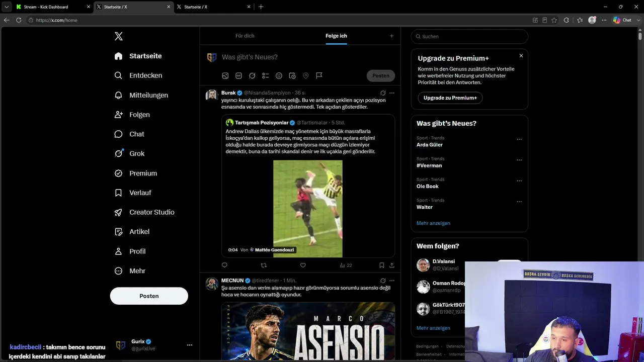Share Burak's post

(392, 265)
